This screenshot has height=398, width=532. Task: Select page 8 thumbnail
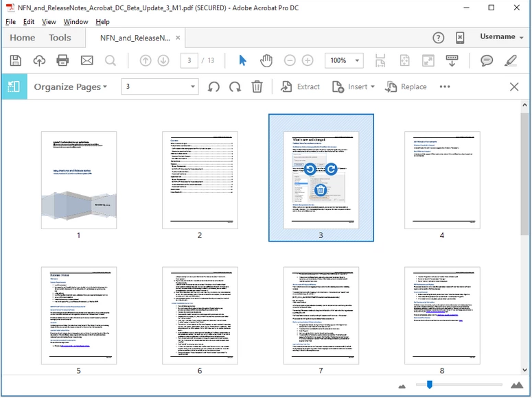pos(442,316)
